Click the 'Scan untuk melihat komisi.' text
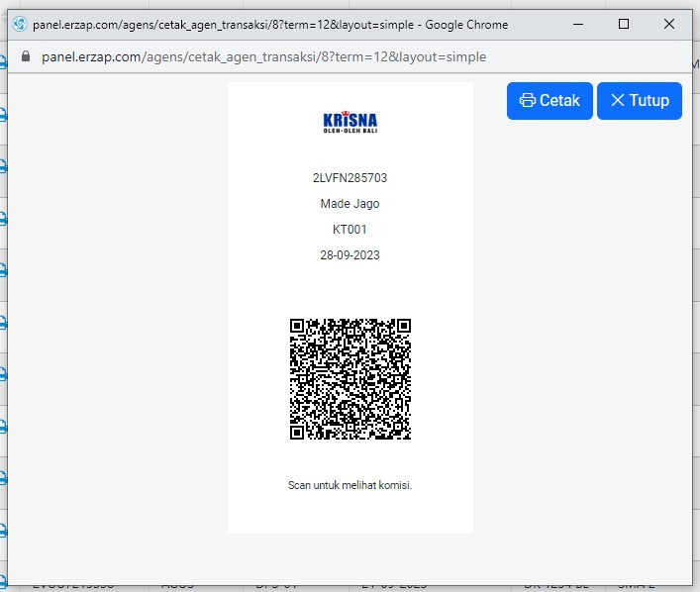700x592 pixels. click(x=350, y=485)
